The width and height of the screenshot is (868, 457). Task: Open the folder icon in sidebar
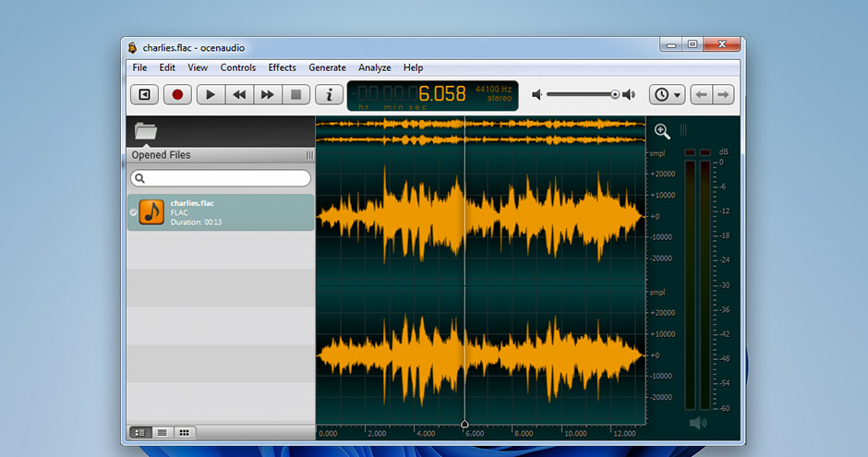(x=146, y=131)
